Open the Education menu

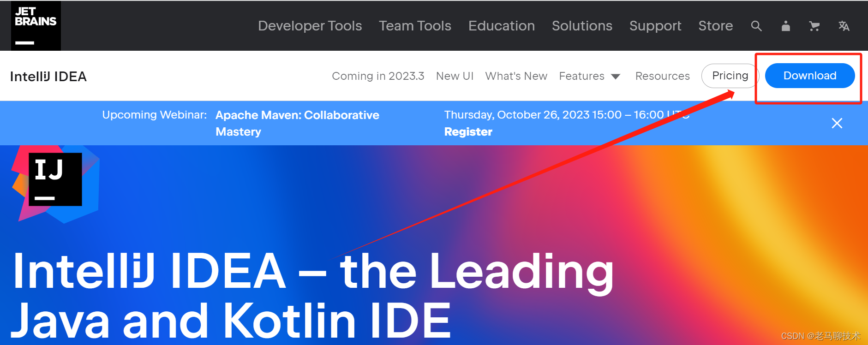coord(502,26)
